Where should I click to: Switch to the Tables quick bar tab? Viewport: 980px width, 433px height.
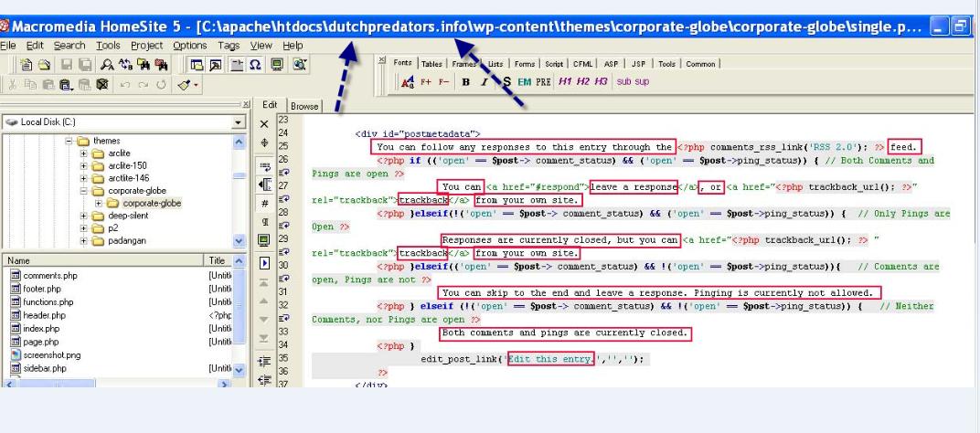[x=431, y=64]
